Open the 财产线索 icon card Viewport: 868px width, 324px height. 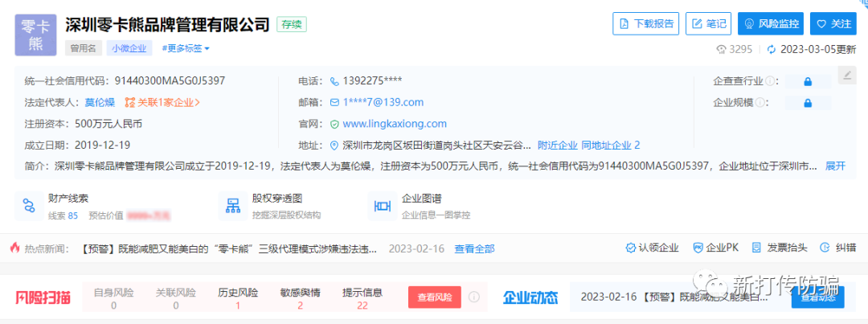tap(29, 206)
